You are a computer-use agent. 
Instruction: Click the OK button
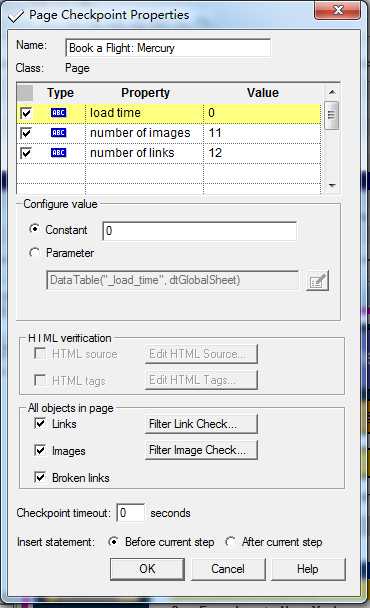pos(147,569)
